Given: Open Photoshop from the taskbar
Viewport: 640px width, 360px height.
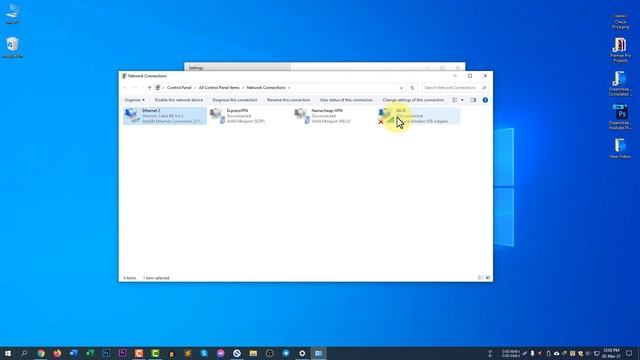Looking at the screenshot, I should pyautogui.click(x=106, y=353).
